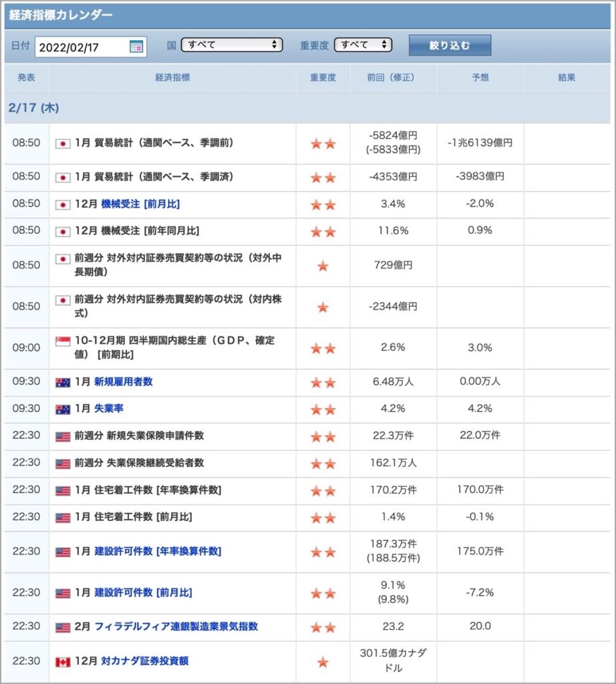
Task: Click US flag beside 住宅着工件数 [前月比]
Action: click(x=63, y=518)
